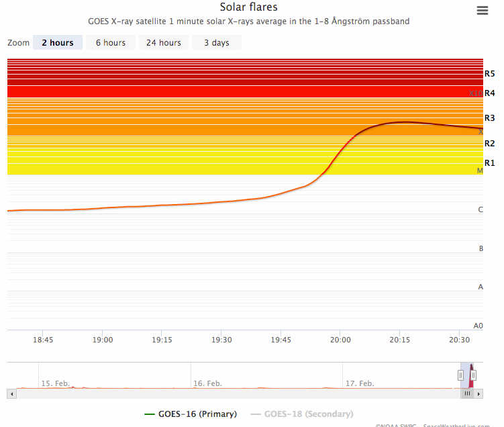
Task: Click the R2 radio blackout label
Action: tap(489, 144)
